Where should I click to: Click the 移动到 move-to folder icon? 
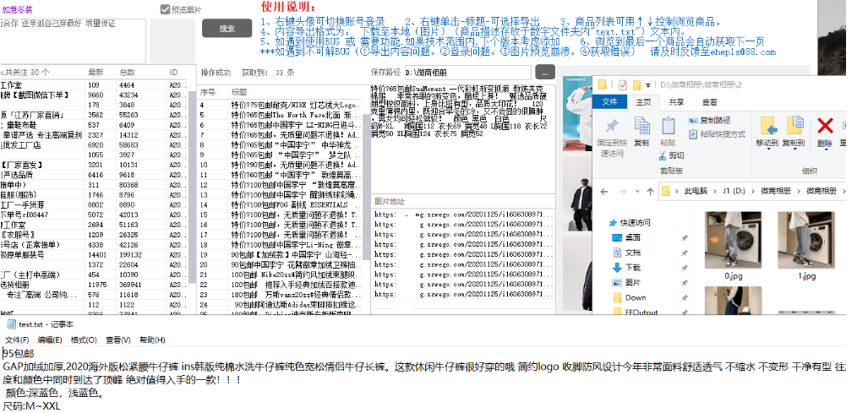click(x=768, y=126)
